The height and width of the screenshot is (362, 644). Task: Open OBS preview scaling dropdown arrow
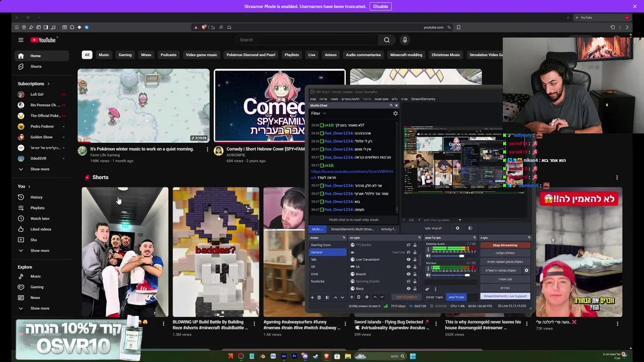(459, 220)
